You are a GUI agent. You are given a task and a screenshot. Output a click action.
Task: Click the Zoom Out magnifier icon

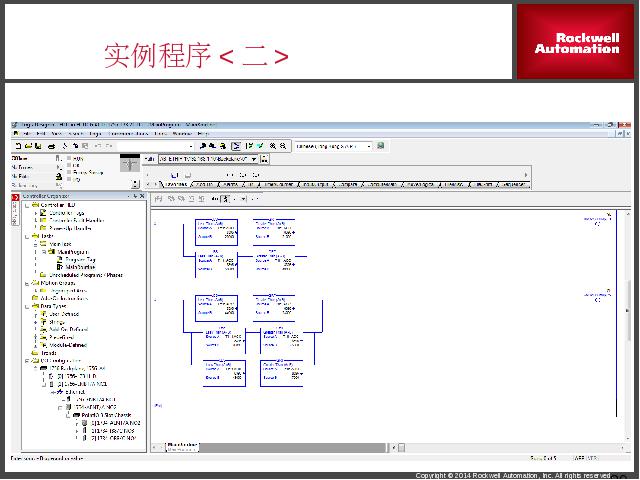click(283, 146)
